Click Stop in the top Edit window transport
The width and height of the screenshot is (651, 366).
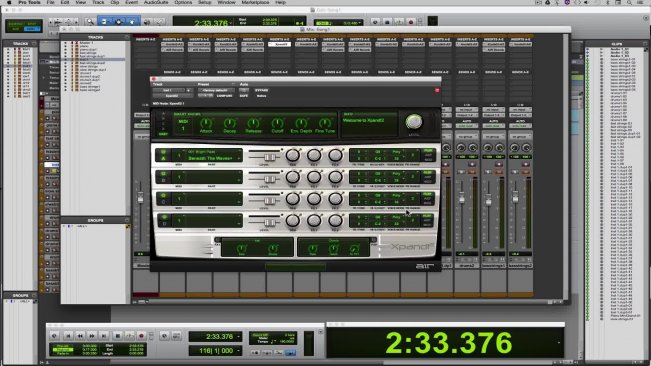387,22
